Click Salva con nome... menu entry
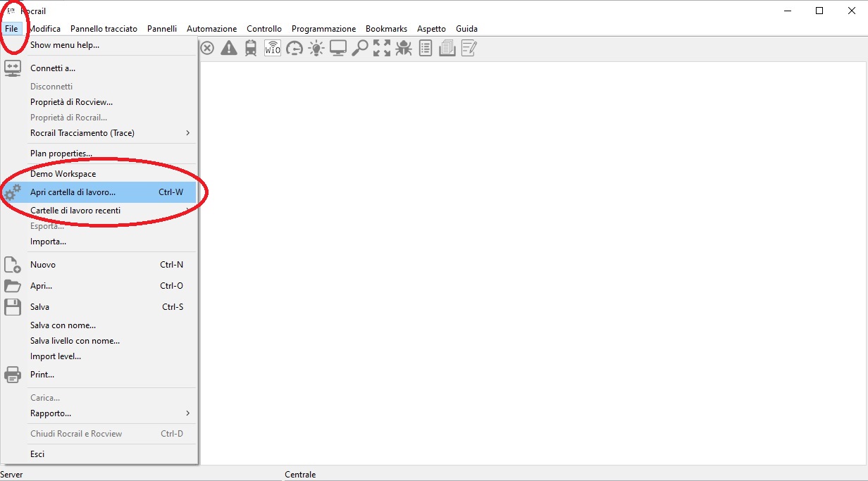This screenshot has width=868, height=481. click(63, 325)
